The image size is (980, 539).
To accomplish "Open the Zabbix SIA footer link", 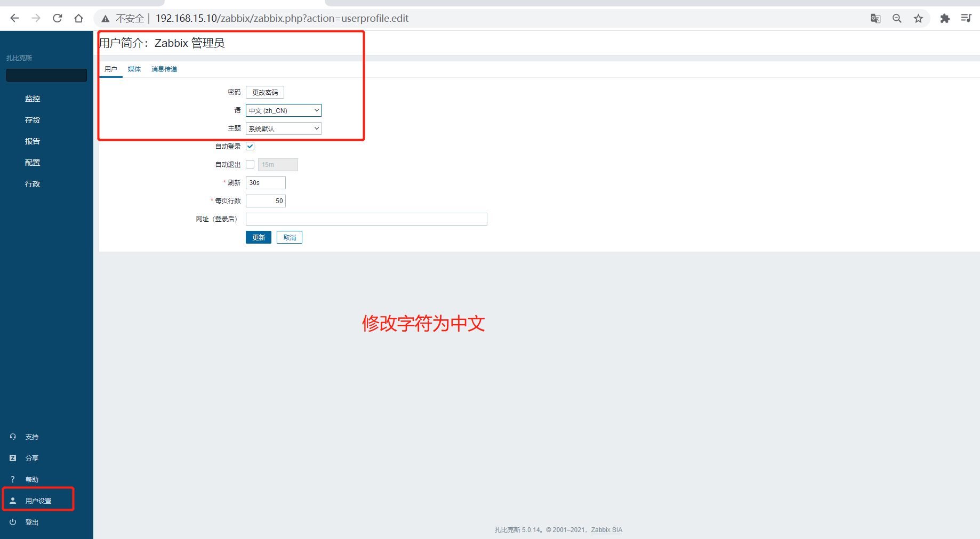I will click(607, 530).
